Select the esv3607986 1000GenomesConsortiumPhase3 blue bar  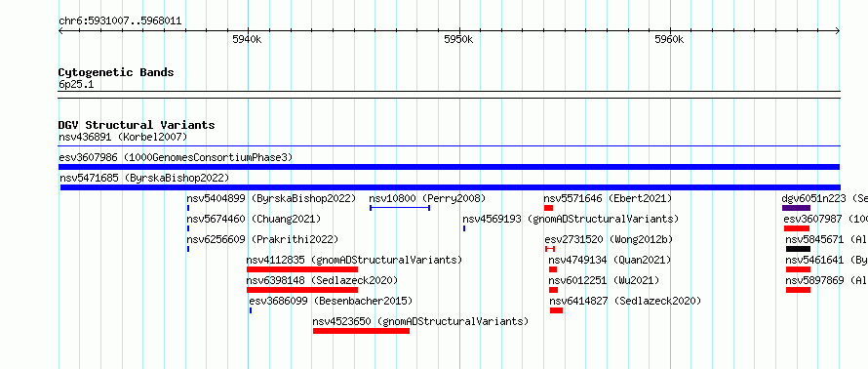(x=449, y=167)
